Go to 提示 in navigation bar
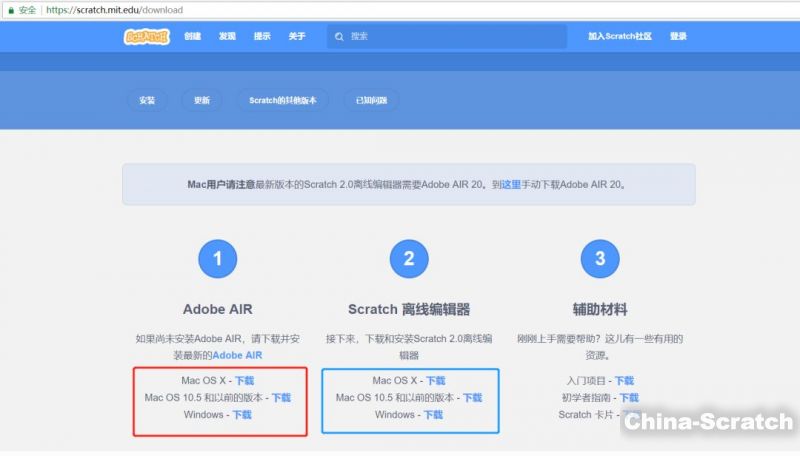The width and height of the screenshot is (800, 456). click(262, 36)
